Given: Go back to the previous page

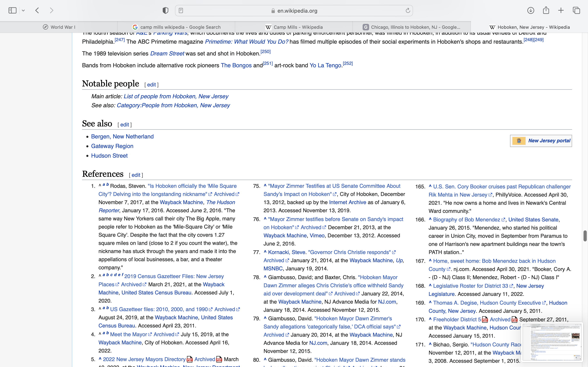Looking at the screenshot, I should (x=37, y=10).
